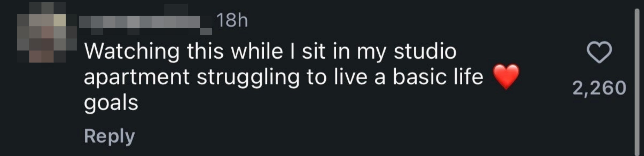Click the blurred username next to 18h
This screenshot has width=644, height=156.
(x=145, y=23)
